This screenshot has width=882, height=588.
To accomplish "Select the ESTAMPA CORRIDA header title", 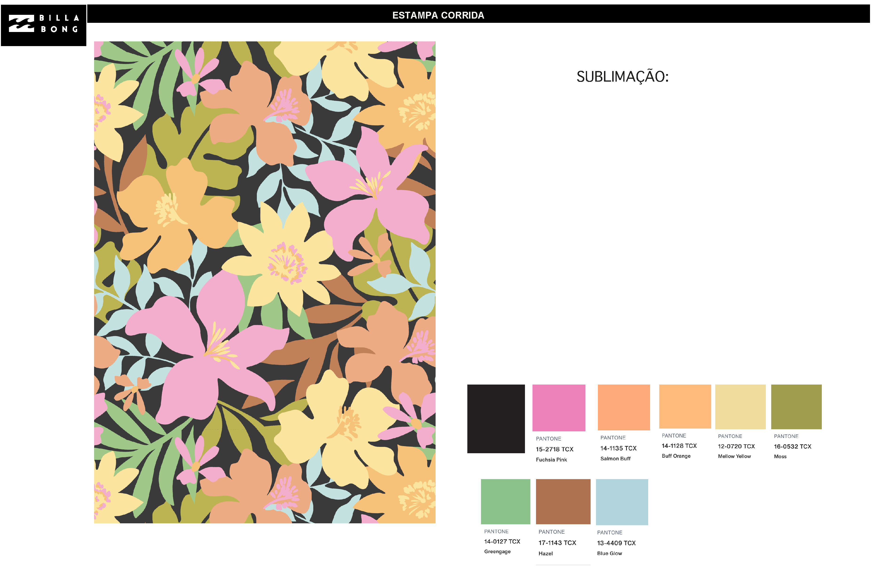I will (x=438, y=15).
